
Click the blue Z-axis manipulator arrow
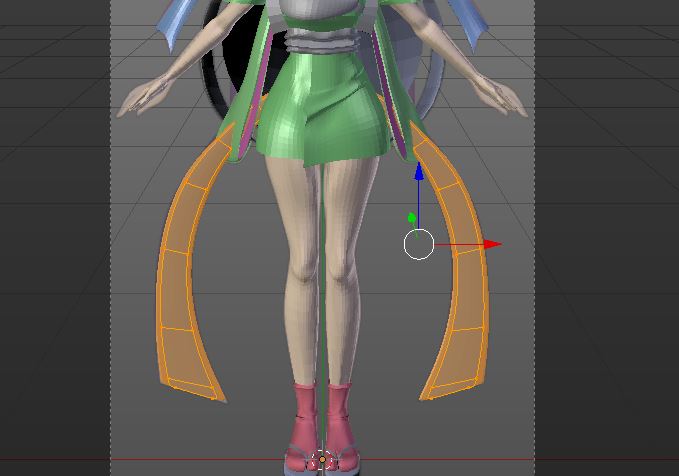tap(418, 172)
